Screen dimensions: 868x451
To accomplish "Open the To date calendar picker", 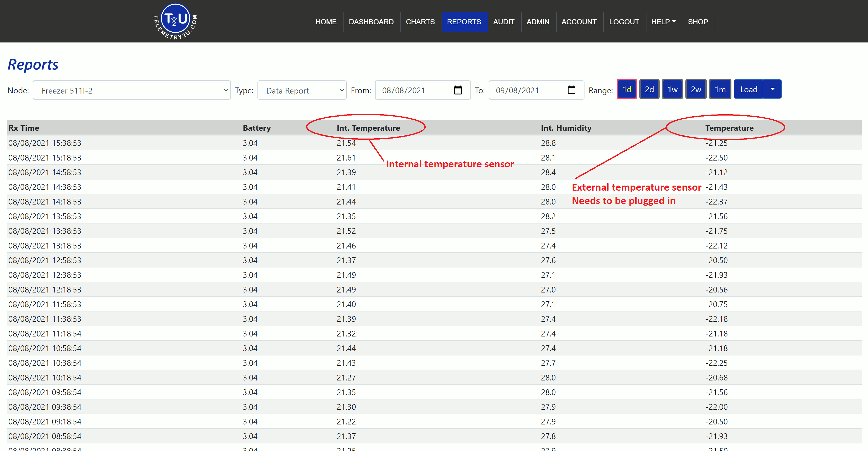I will coord(571,90).
